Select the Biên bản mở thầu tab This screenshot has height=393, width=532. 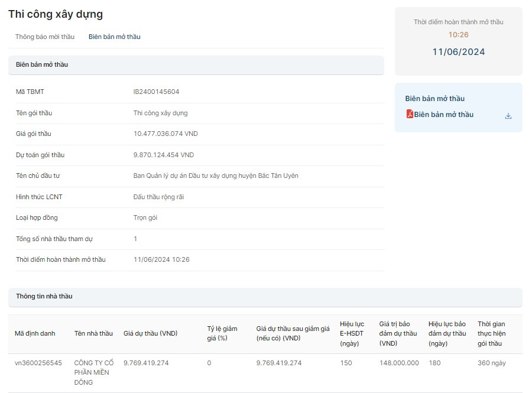(115, 37)
